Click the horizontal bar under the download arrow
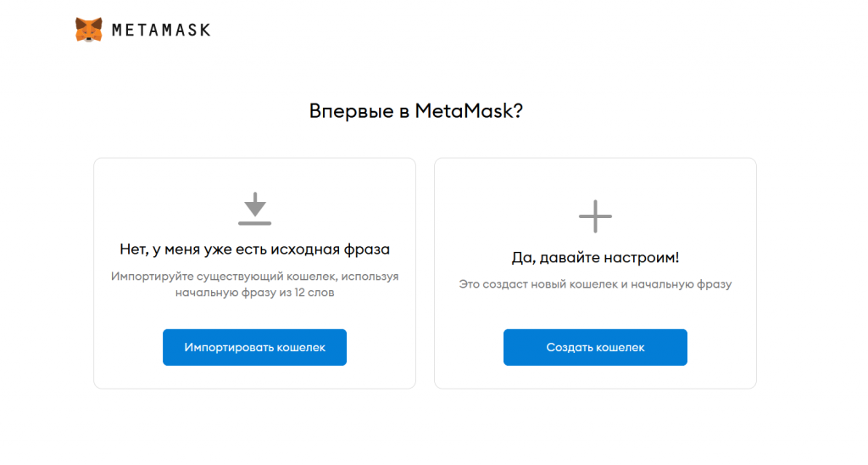 (x=254, y=223)
